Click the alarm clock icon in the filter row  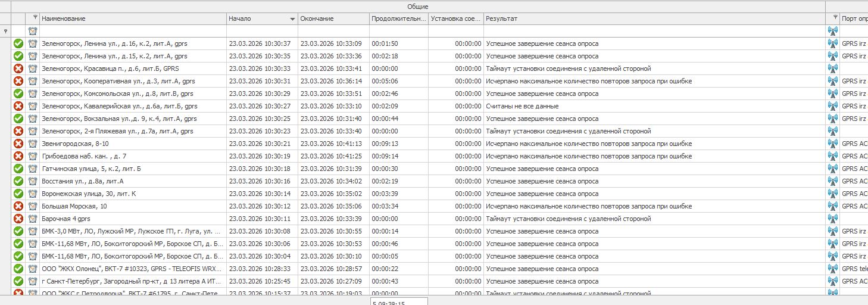(33, 31)
